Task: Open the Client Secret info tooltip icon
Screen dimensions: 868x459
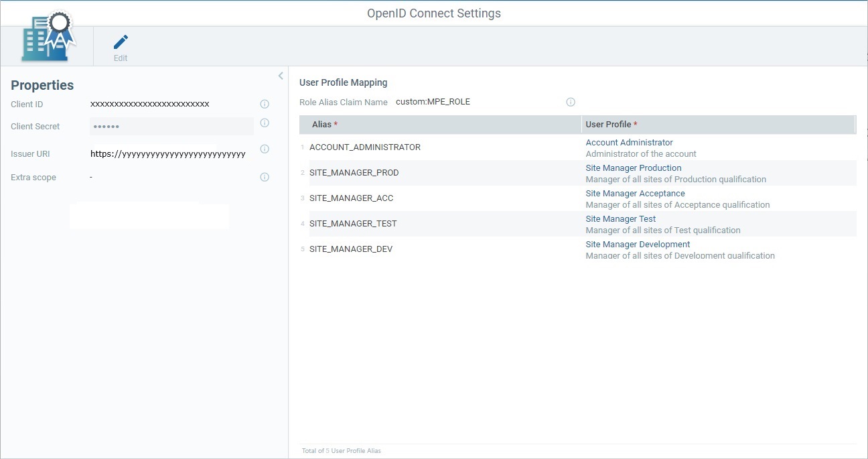Action: (x=265, y=123)
